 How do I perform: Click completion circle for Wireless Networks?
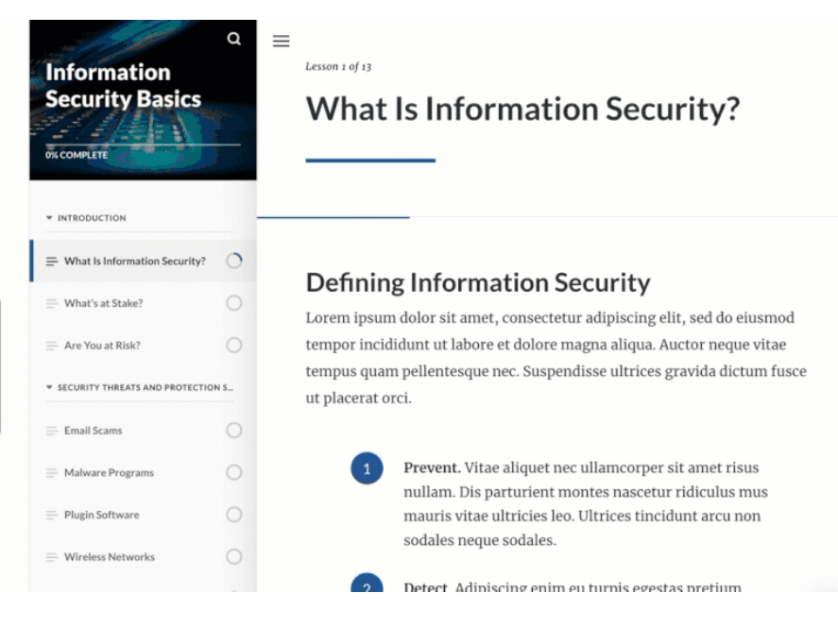[234, 556]
